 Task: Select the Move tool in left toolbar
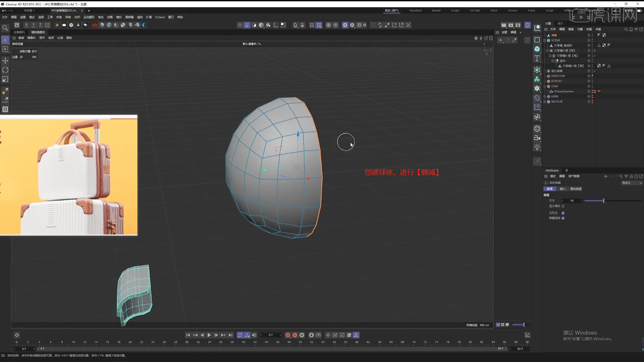(x=5, y=61)
